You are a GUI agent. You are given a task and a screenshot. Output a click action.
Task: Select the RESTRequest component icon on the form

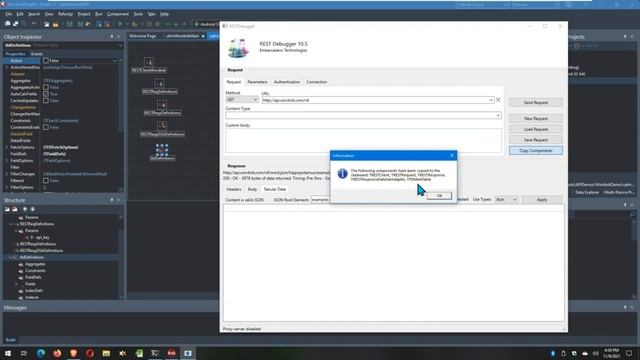point(159,83)
